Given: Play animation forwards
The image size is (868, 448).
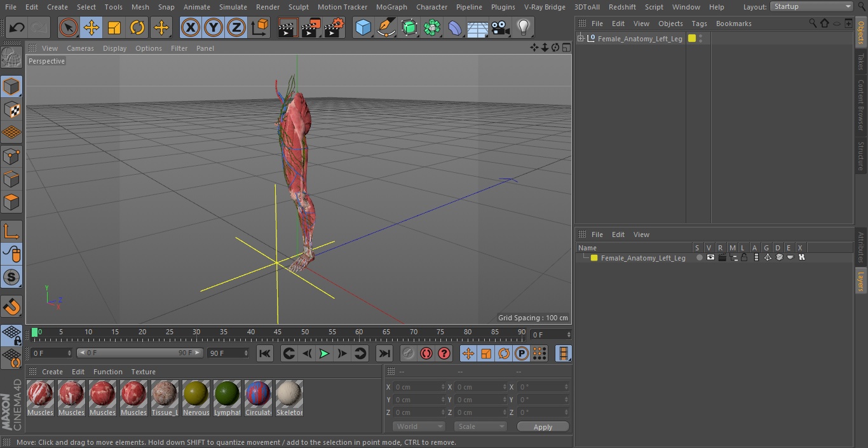Looking at the screenshot, I should 324,353.
